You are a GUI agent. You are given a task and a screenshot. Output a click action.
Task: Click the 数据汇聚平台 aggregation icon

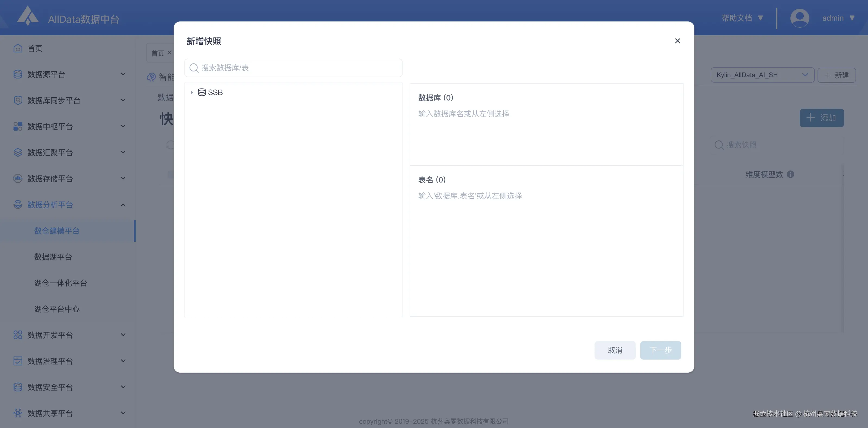click(18, 152)
